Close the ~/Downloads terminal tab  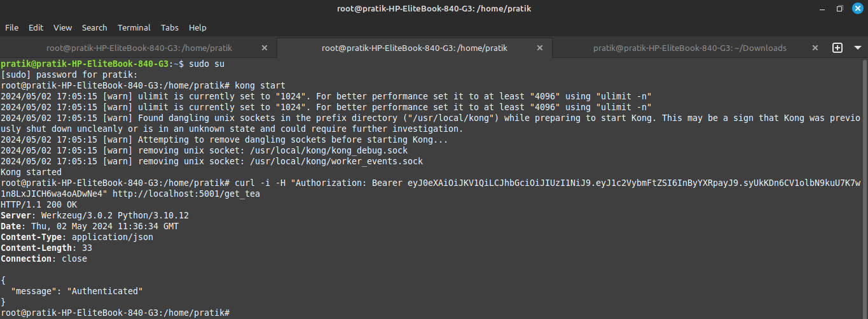click(x=815, y=48)
